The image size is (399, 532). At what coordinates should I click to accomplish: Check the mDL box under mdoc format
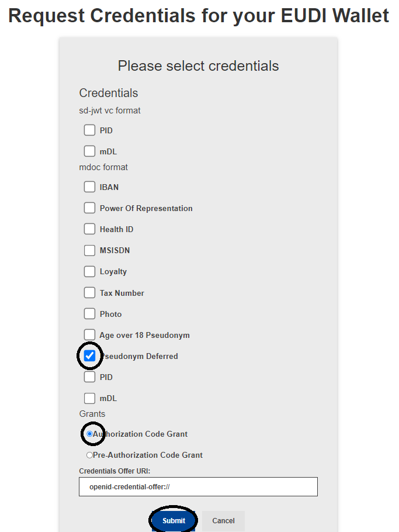click(x=89, y=398)
